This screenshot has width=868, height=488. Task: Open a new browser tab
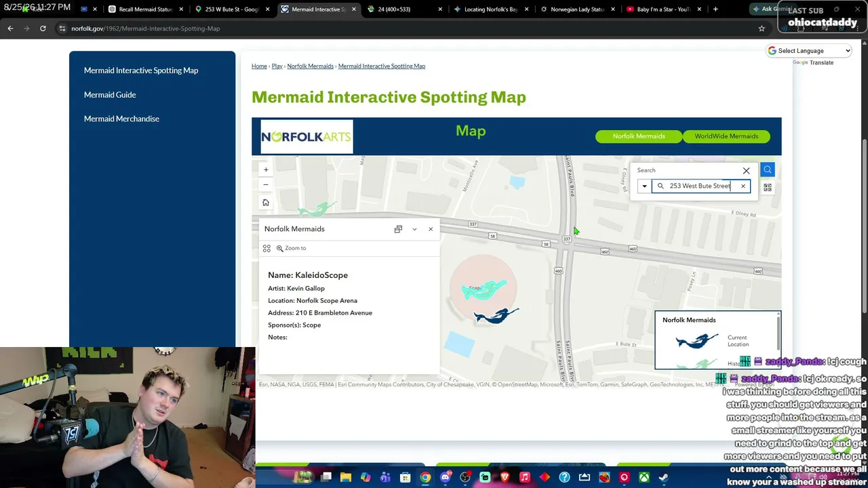pyautogui.click(x=715, y=9)
